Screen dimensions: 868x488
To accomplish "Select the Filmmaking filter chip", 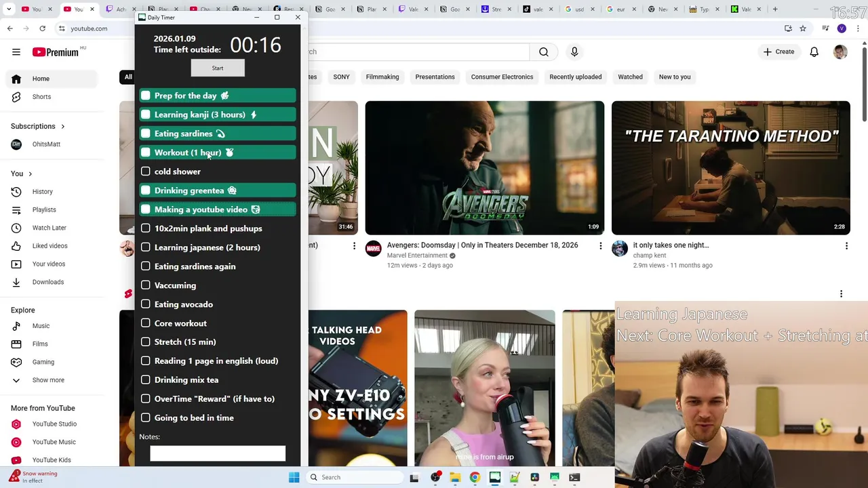I will tap(382, 77).
